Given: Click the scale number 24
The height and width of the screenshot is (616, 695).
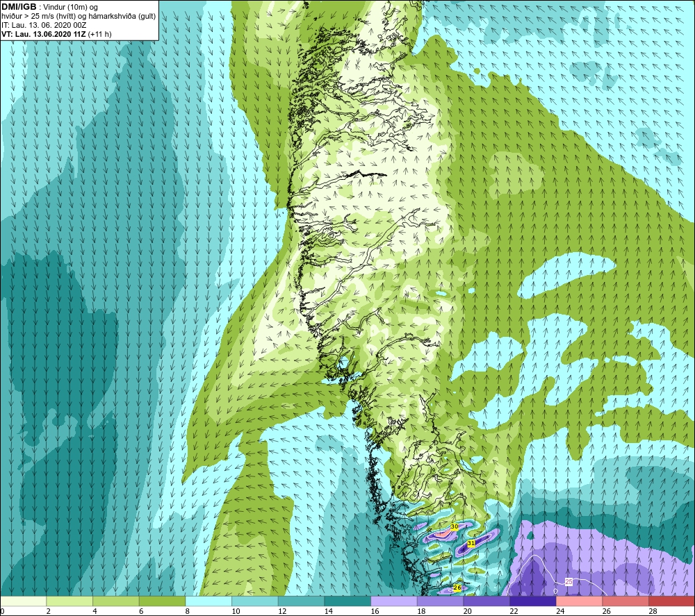Looking at the screenshot, I should point(559,611).
